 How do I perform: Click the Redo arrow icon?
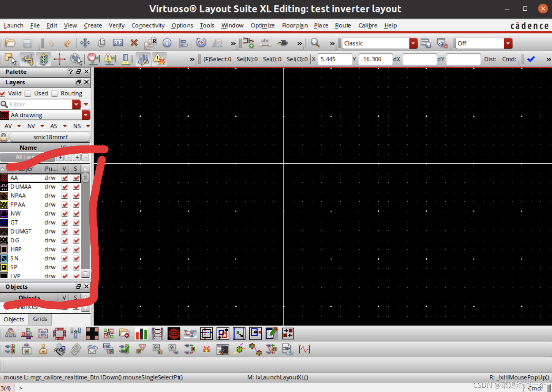67,43
